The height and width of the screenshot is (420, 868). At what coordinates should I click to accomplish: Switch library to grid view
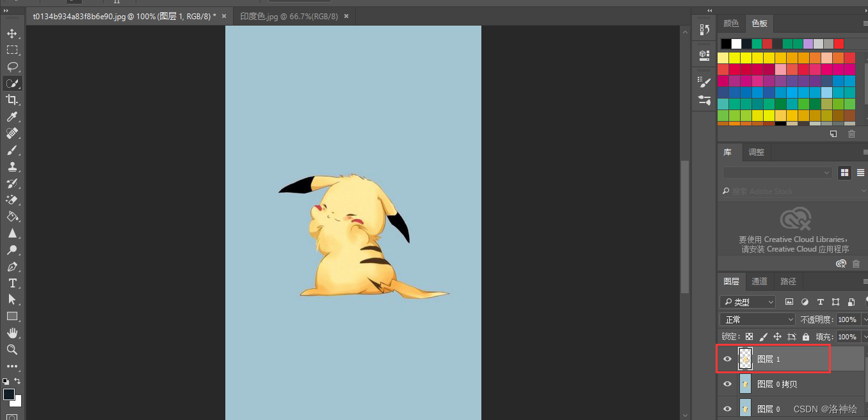point(844,172)
